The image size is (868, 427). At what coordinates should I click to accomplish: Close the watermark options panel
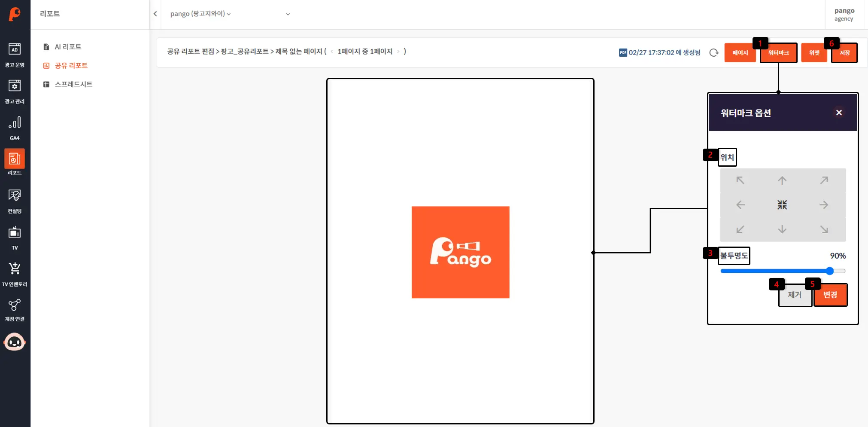pos(838,113)
